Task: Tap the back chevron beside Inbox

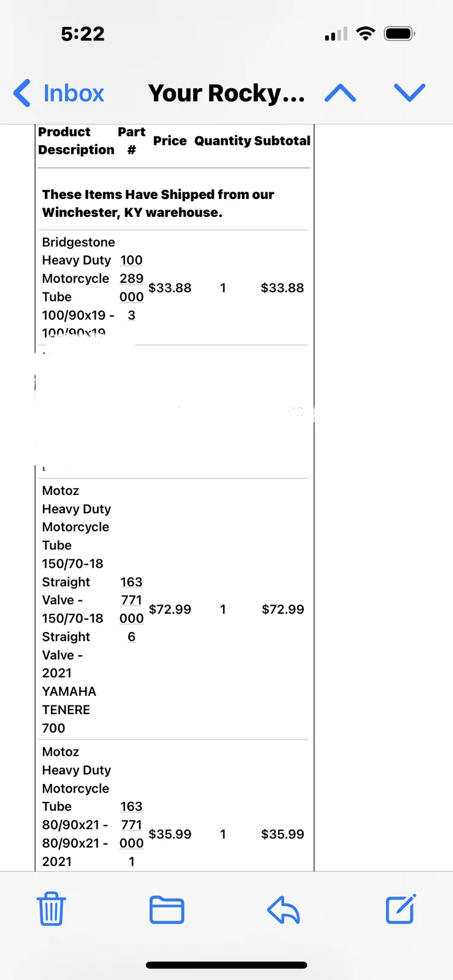Action: pos(22,93)
